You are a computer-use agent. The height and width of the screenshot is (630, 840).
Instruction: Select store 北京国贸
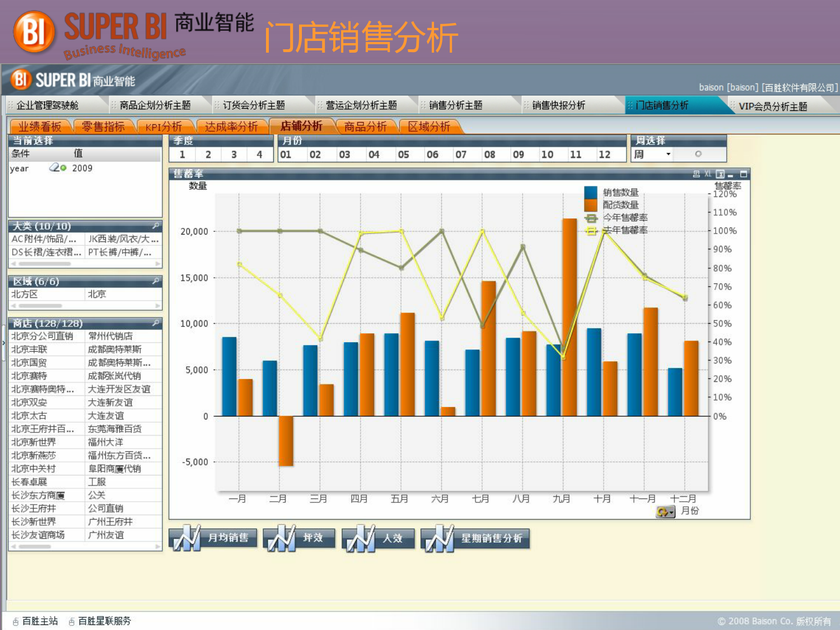(47, 362)
